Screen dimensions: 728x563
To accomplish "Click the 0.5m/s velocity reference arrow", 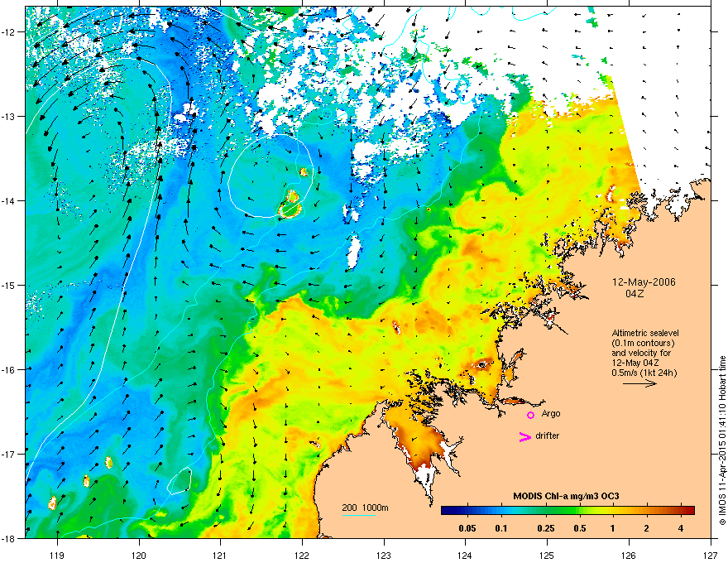I will tap(639, 383).
